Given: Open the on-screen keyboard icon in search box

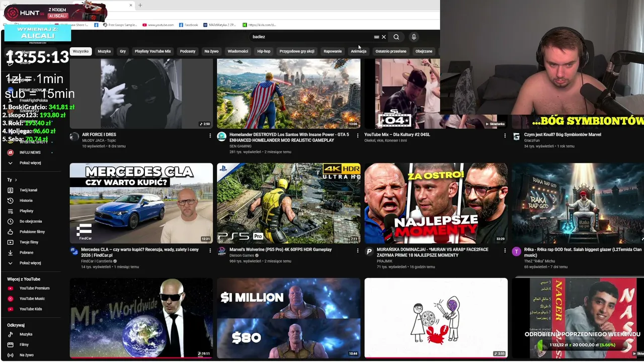Looking at the screenshot, I should pos(376,37).
